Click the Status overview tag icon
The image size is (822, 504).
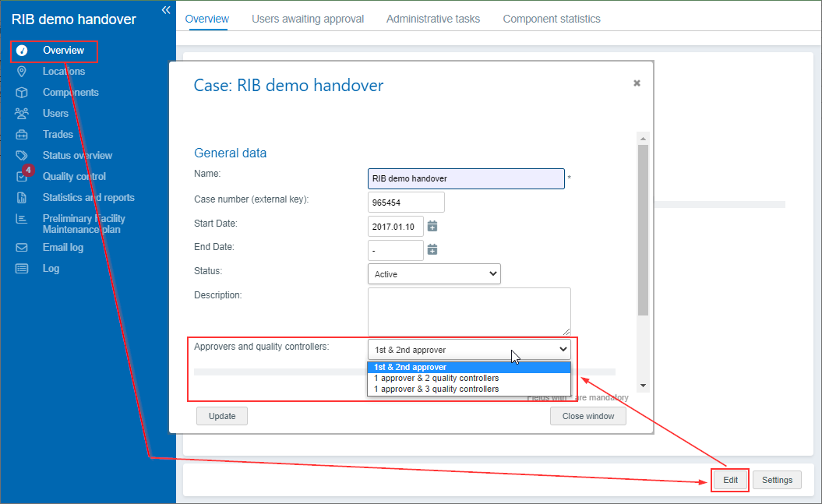point(22,156)
